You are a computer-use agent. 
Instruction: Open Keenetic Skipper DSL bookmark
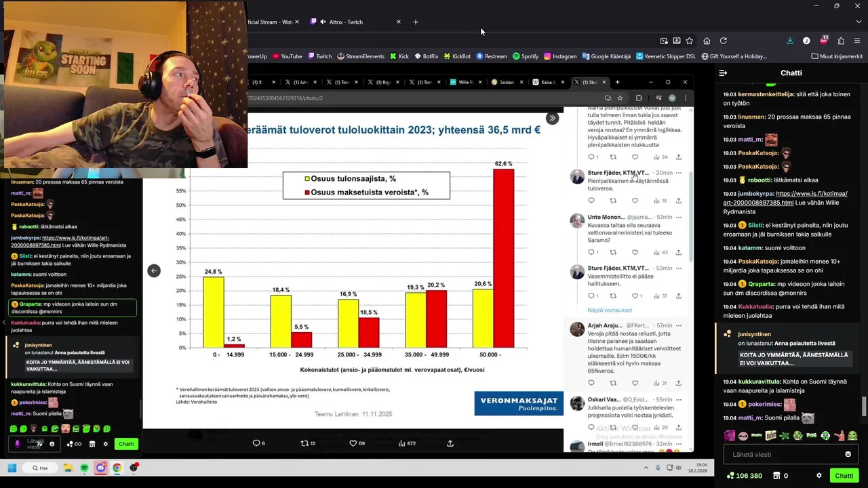(665, 56)
